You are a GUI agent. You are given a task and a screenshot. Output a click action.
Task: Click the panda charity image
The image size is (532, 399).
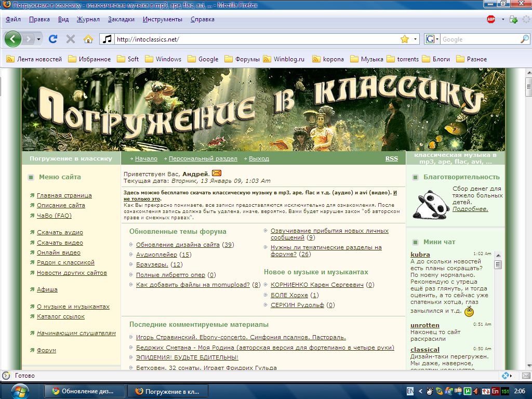[x=431, y=203]
